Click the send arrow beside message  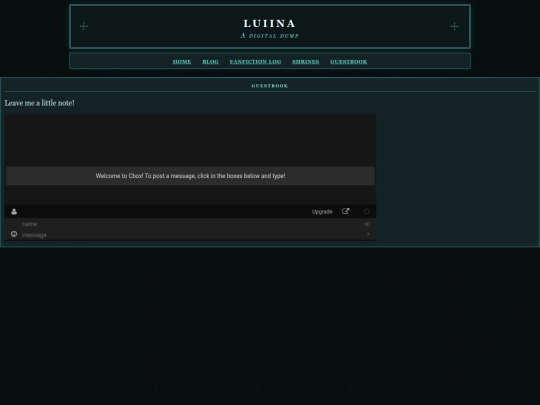click(368, 234)
